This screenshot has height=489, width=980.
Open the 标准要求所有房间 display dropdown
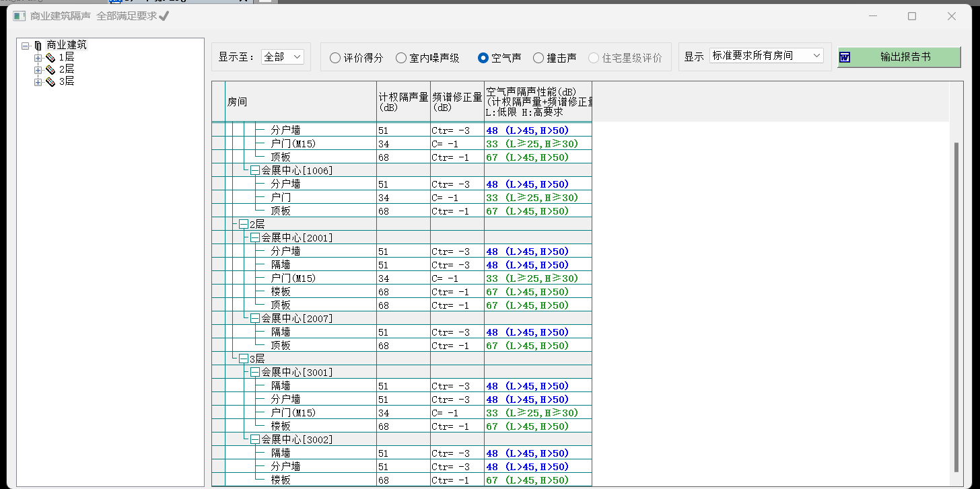pos(766,56)
